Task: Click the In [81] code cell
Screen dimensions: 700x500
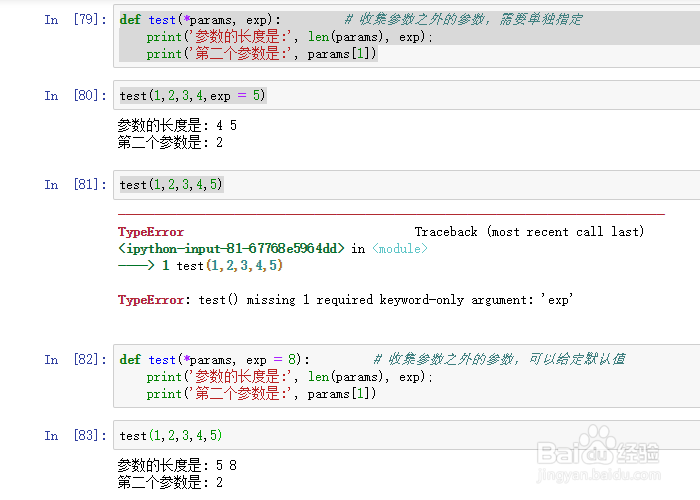Action: [x=407, y=184]
